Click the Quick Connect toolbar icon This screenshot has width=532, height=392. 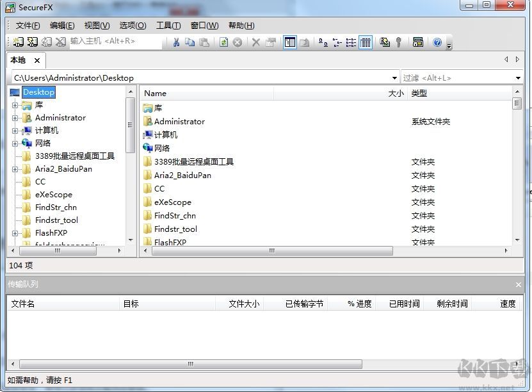click(32, 42)
